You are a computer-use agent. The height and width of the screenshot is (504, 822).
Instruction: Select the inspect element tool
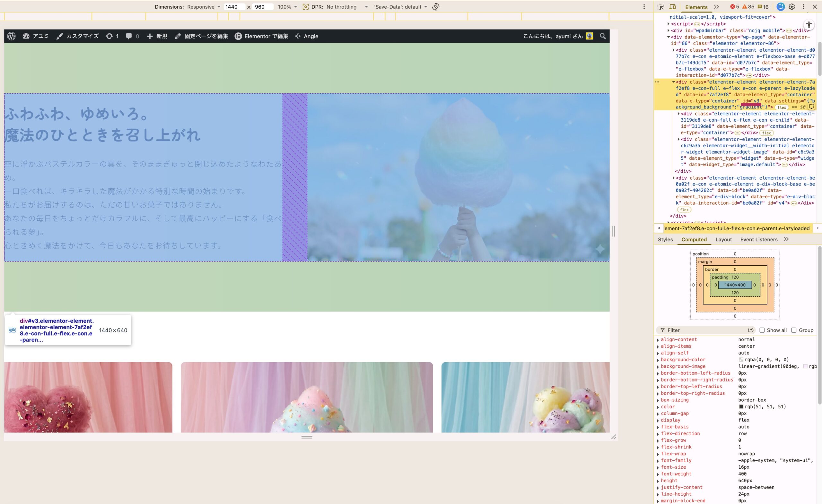pyautogui.click(x=660, y=6)
